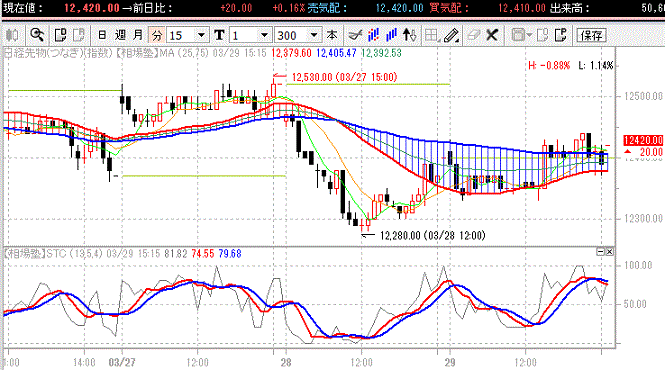Click the 保存 save button

591,35
